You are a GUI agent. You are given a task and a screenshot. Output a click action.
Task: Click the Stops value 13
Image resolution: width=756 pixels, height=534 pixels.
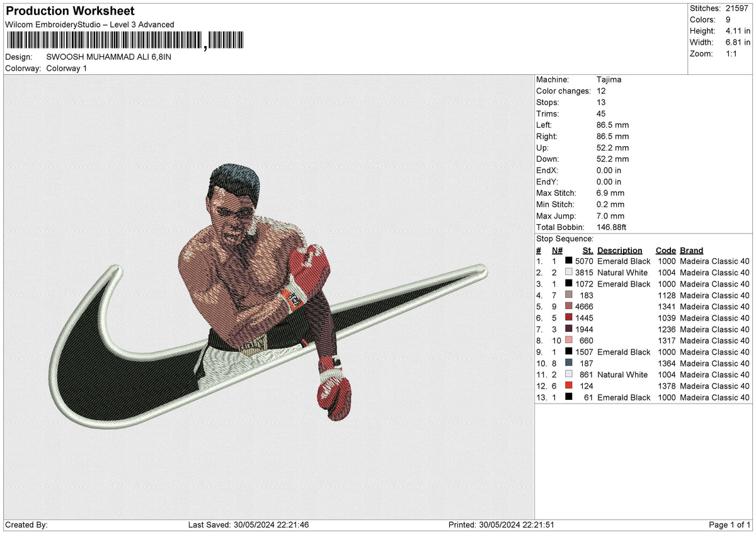[x=602, y=103]
